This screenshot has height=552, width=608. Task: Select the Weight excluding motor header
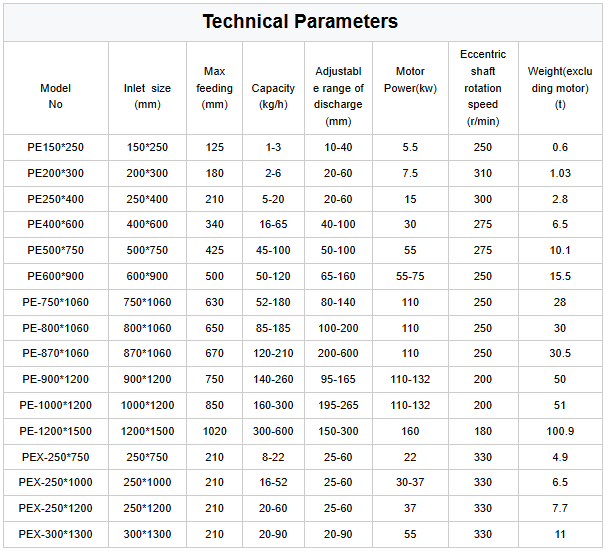coord(560,88)
